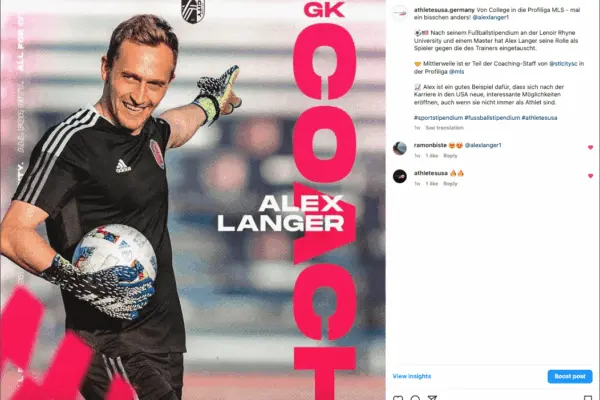
Task: Open the @stlcitysc mention in caption
Action: pyautogui.click(x=563, y=64)
